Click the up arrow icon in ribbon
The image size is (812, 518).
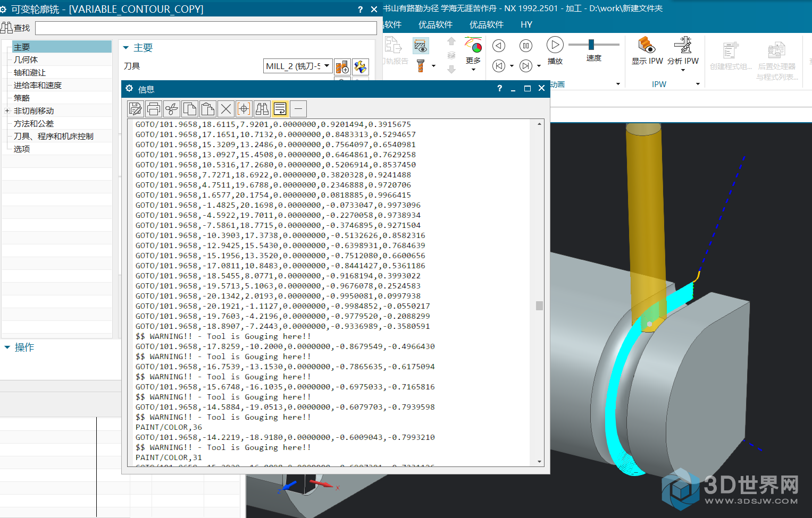click(x=451, y=41)
